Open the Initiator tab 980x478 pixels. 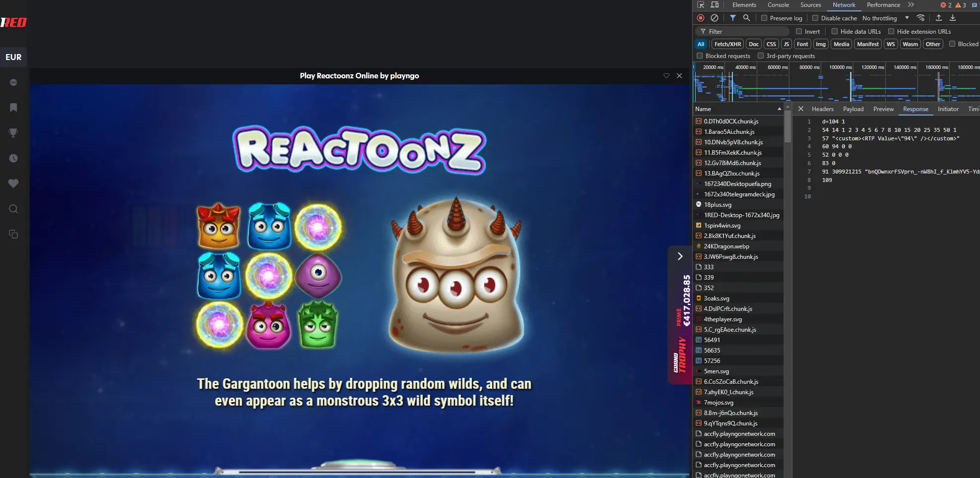coord(948,109)
